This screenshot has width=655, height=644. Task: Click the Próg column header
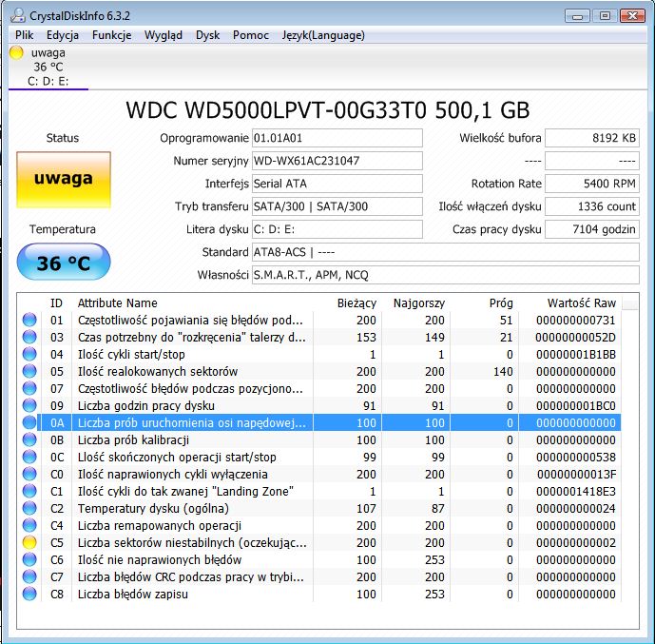click(484, 303)
